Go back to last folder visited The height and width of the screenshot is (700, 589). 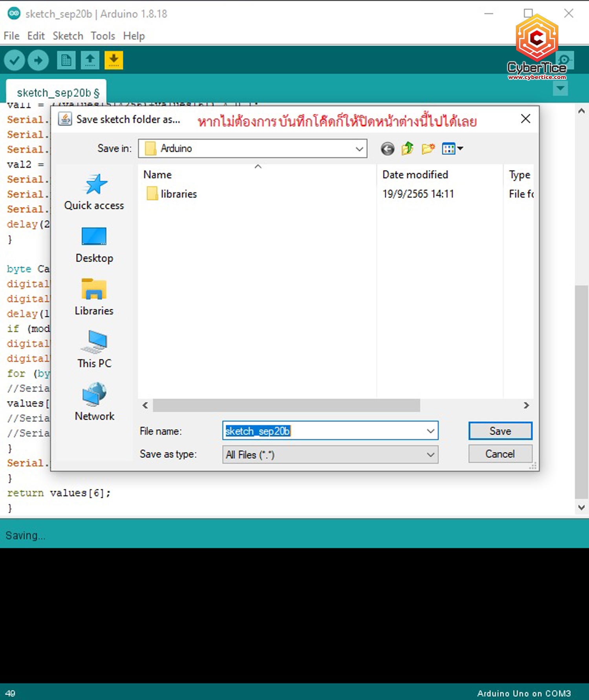coord(387,149)
